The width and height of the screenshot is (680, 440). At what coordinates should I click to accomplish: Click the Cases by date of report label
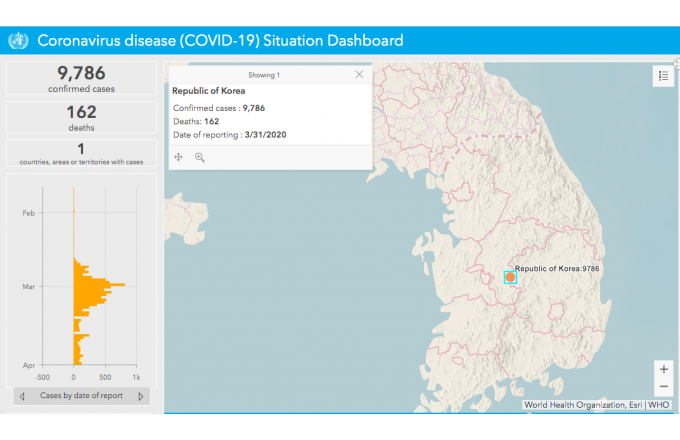[x=81, y=395]
